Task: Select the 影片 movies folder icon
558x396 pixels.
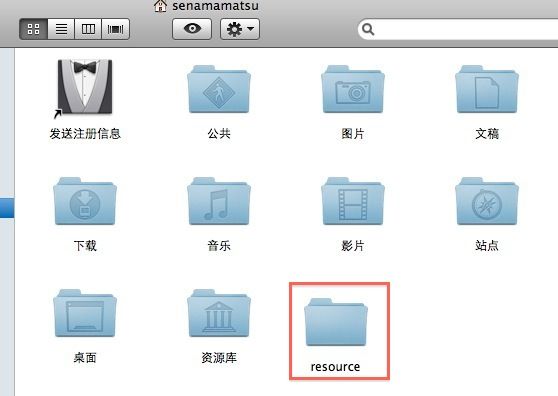Action: [x=353, y=201]
